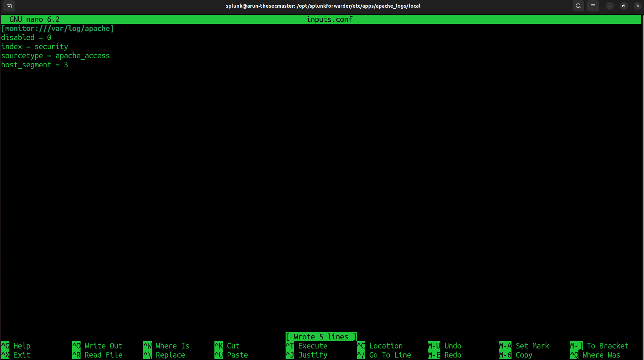Click the [monitor:///var/log/apache] stanza line

(x=58, y=29)
